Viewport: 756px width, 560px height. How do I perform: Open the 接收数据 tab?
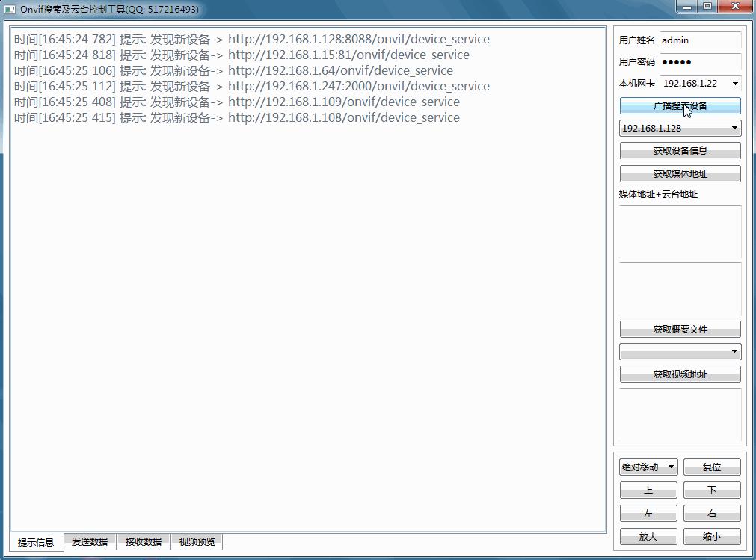click(x=144, y=542)
